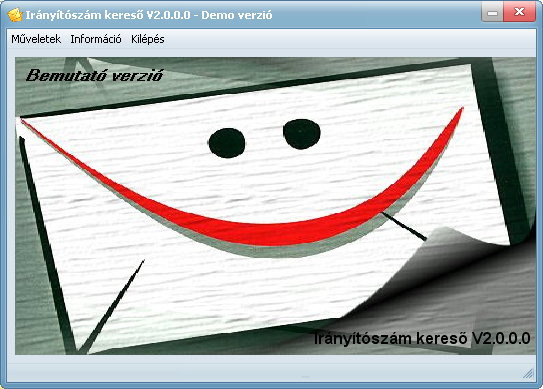The image size is (543, 389).
Task: Click the short black line beside page curl
Action: [x=404, y=227]
